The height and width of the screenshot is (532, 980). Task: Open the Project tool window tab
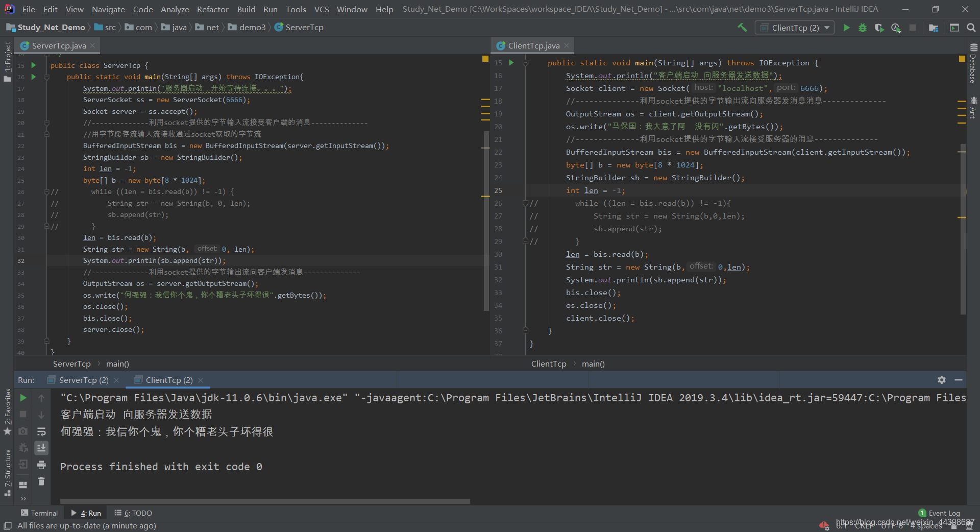tap(7, 62)
